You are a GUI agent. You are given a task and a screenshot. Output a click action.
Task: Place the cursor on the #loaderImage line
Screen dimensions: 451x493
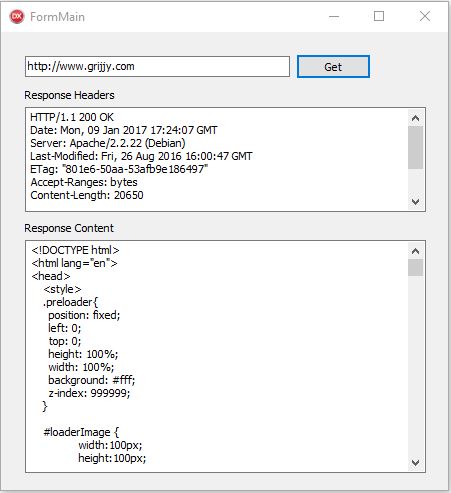click(x=81, y=432)
